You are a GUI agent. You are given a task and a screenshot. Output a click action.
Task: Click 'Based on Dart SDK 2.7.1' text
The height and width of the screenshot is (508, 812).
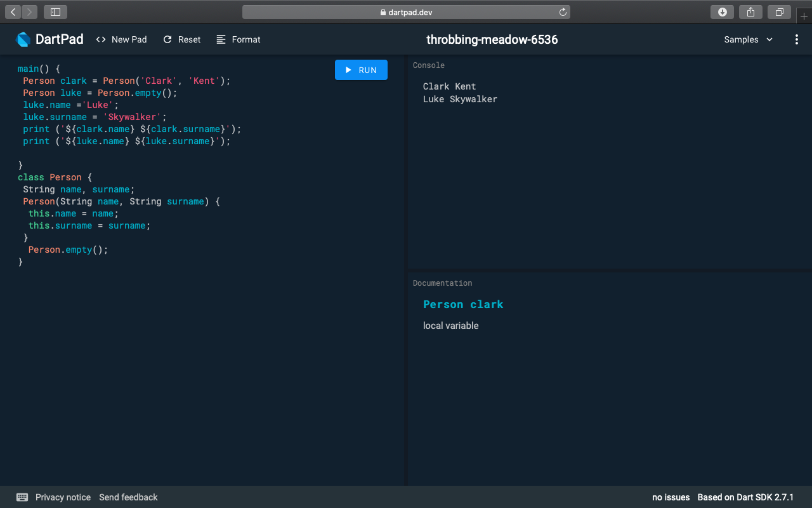pos(745,497)
